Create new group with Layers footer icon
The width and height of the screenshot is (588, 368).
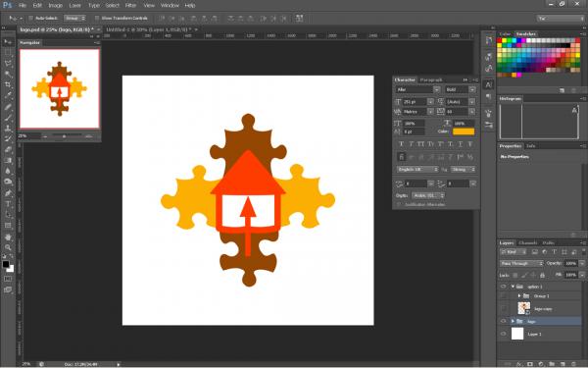[552, 364]
